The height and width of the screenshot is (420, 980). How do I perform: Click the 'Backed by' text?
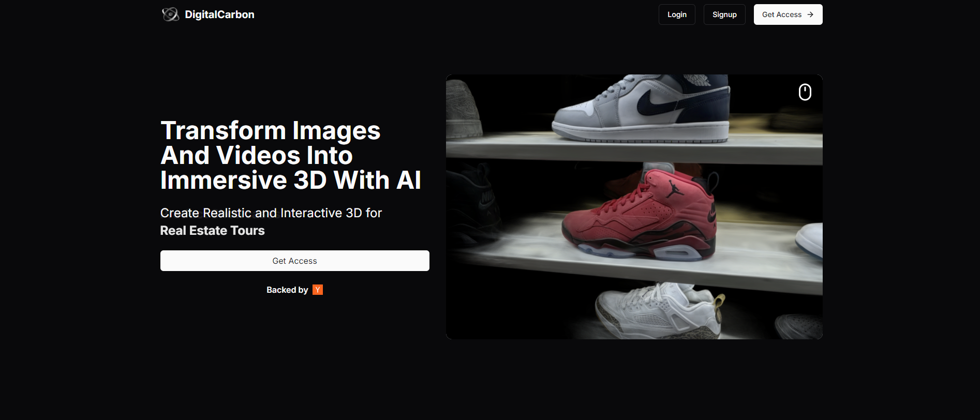coord(287,290)
